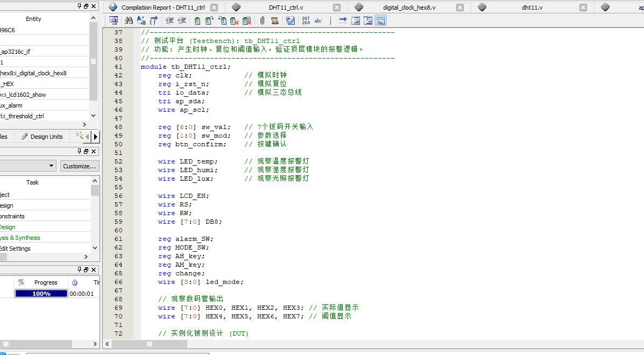
Task: Decrease indent of selected code
Action: point(182,20)
